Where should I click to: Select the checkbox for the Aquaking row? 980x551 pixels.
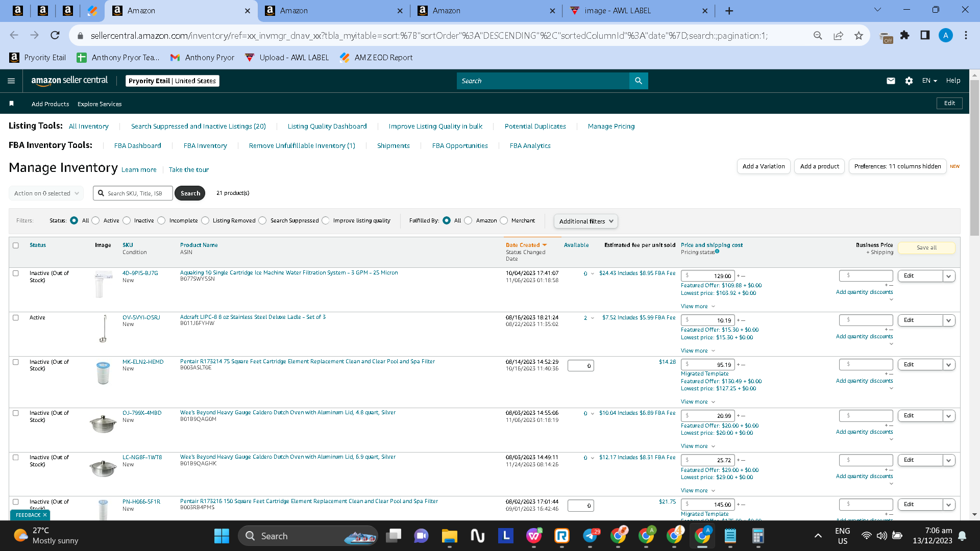tap(16, 273)
